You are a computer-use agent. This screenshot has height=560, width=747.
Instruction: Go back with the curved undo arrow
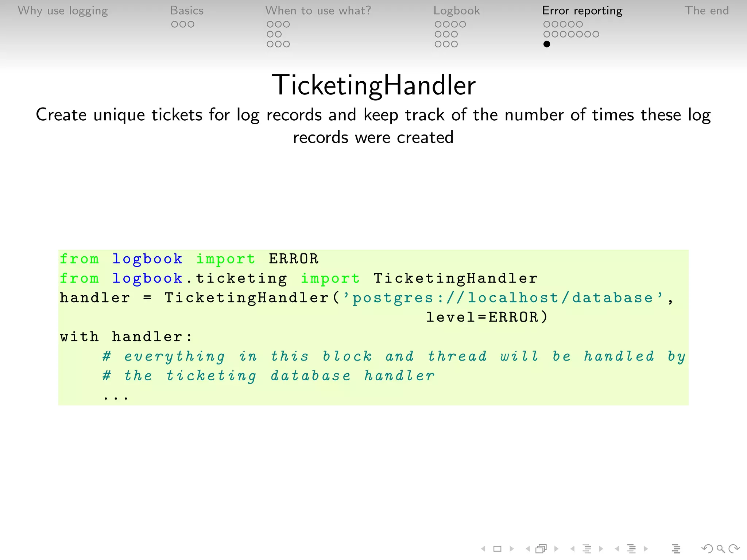point(707,549)
